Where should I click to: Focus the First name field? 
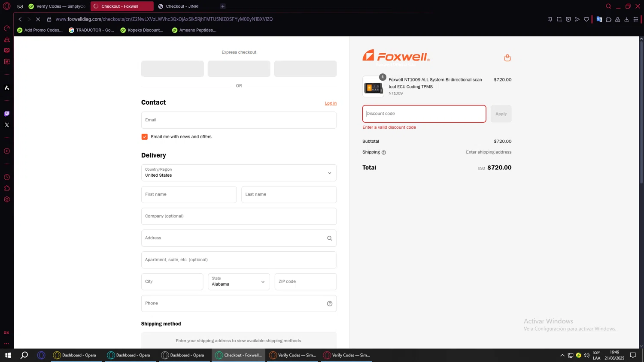coord(189,195)
